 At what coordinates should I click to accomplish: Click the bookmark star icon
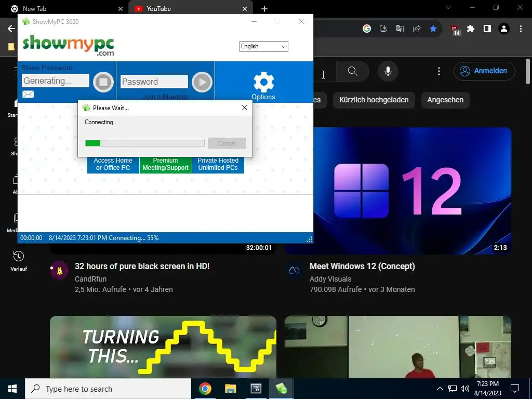coord(433,29)
